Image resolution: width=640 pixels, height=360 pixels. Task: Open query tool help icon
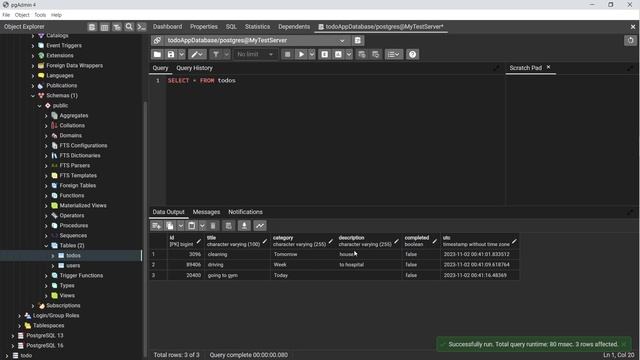click(x=413, y=54)
